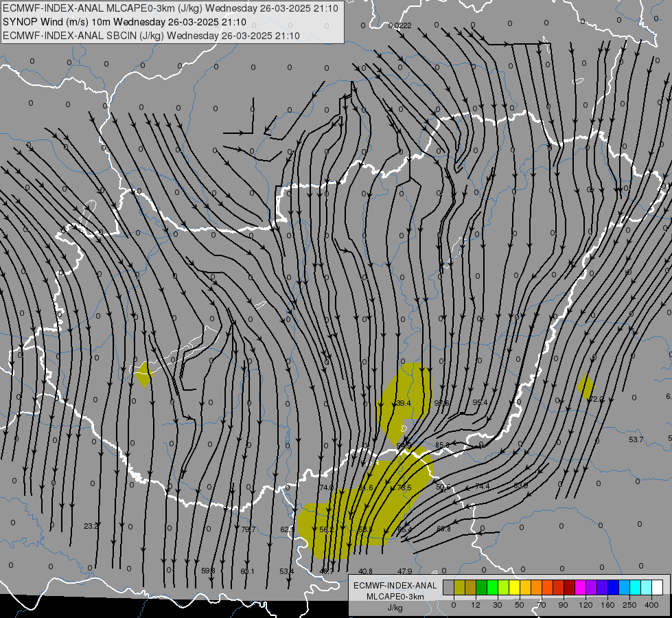
Task: Click the legend scale value '250'
Action: pyautogui.click(x=629, y=605)
